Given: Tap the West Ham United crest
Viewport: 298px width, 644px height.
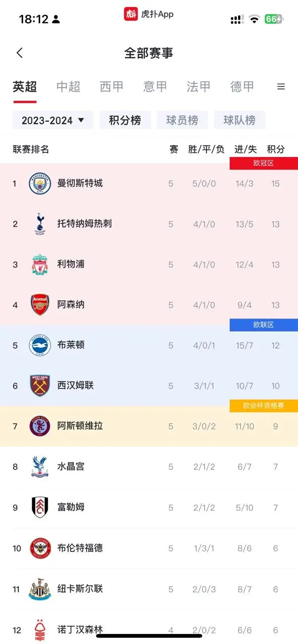Looking at the screenshot, I should tap(40, 386).
